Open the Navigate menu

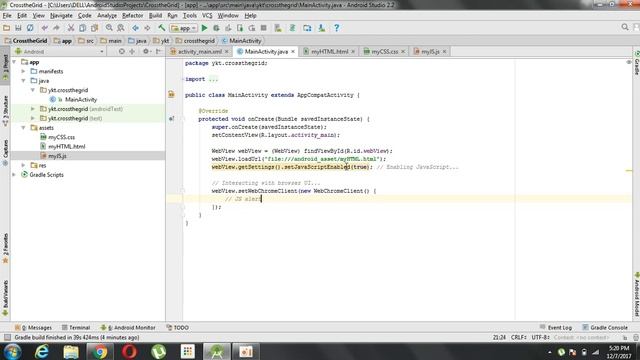61,16
